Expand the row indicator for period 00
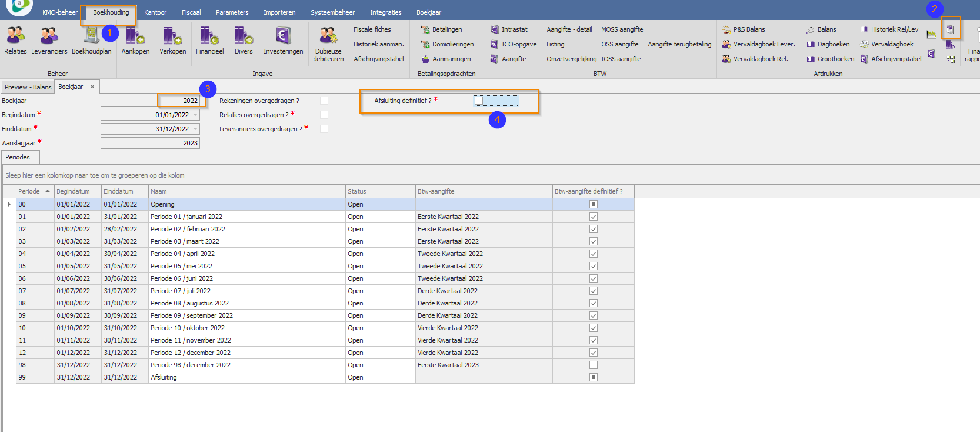The width and height of the screenshot is (980, 432). click(9, 204)
